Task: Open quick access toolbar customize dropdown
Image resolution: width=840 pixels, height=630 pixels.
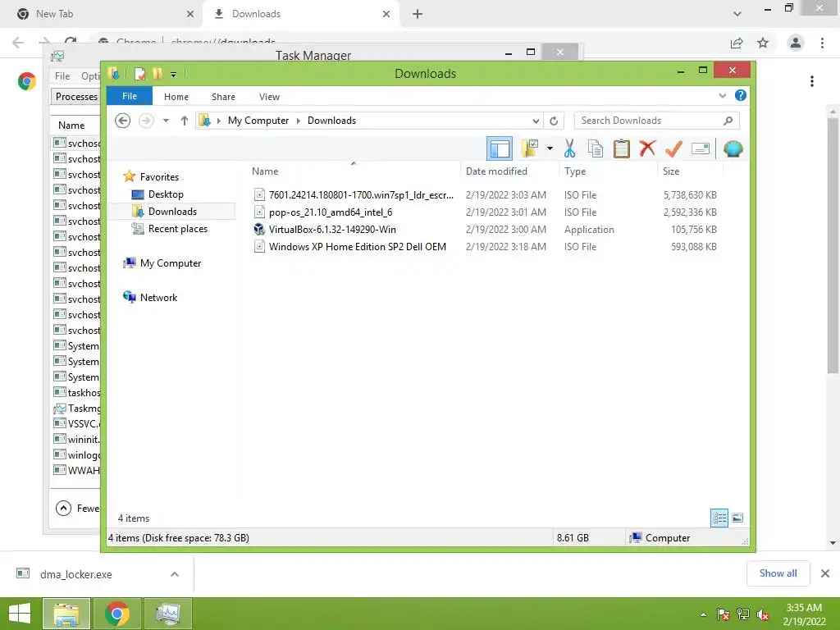Action: point(174,75)
